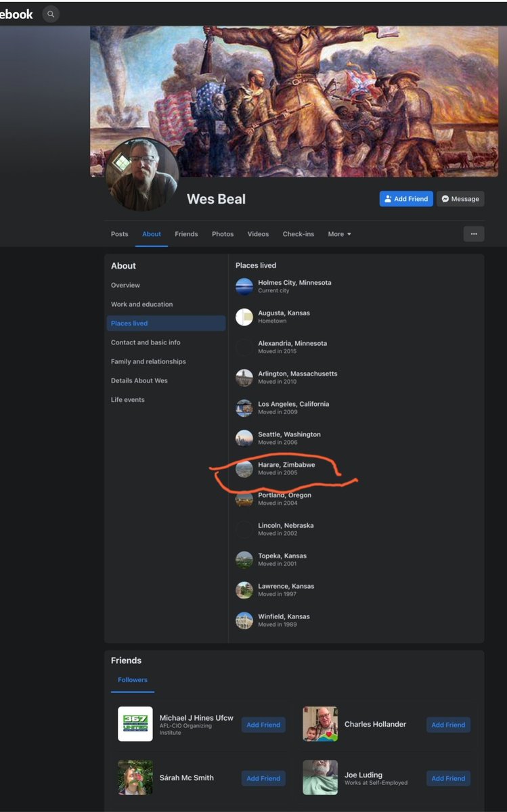Open the Videos tab
This screenshot has height=812, width=507.
coord(258,234)
